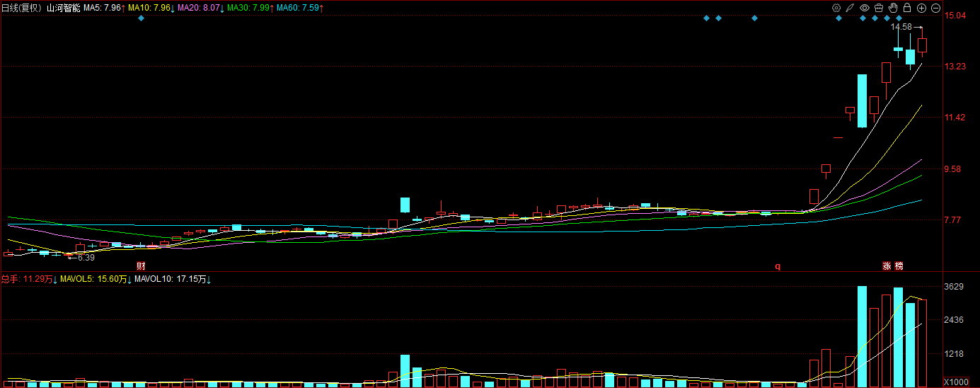
Task: Click the 2436 volume axis label
Action: pyautogui.click(x=955, y=320)
